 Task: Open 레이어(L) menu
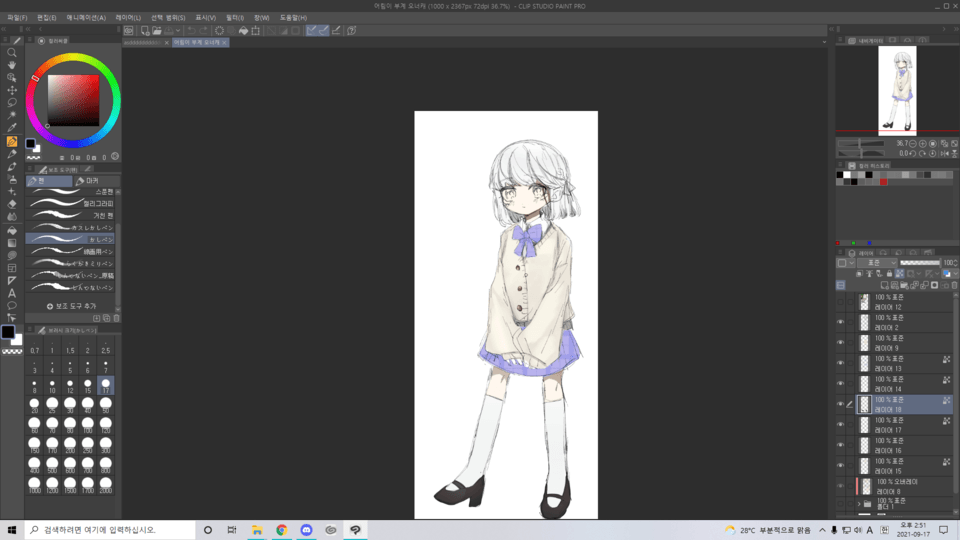(128, 18)
